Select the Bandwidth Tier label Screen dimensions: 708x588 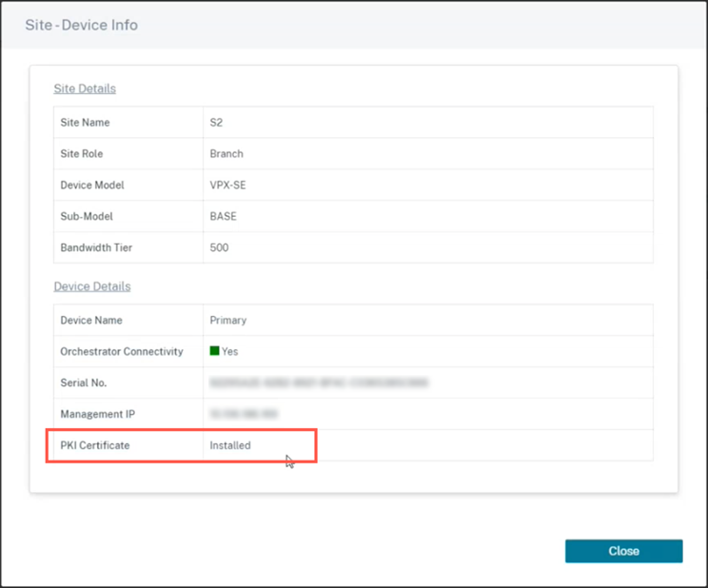point(96,247)
